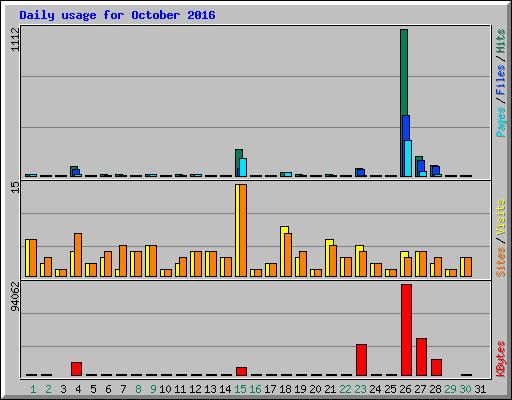Viewport: 512px width, 400px height.
Task: Click day label '21' on the x-axis
Action: tap(330, 389)
